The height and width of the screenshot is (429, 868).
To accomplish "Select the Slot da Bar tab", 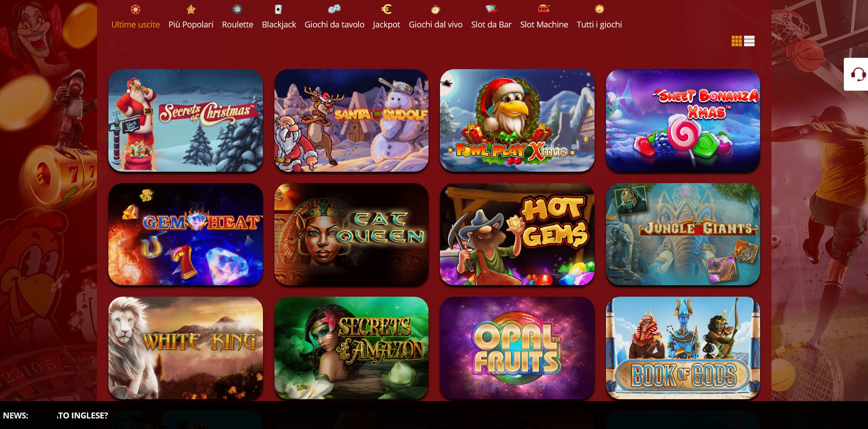I will (491, 25).
